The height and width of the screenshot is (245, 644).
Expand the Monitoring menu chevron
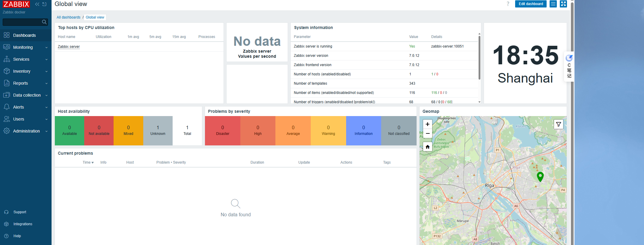[46, 48]
